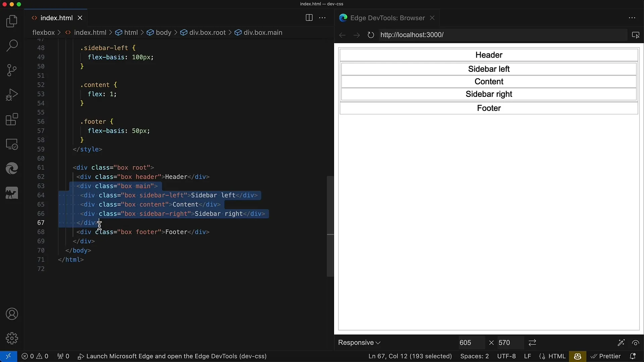Show errors and warnings count
Screen dimensions: 644x362
(x=35, y=356)
